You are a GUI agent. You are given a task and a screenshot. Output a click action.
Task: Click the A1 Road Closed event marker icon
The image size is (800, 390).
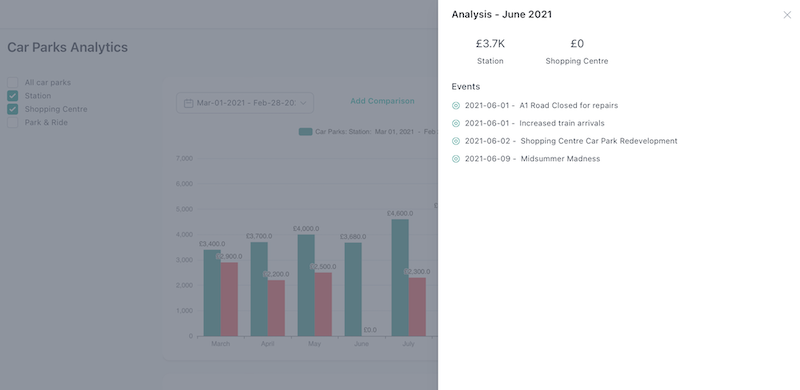click(456, 106)
